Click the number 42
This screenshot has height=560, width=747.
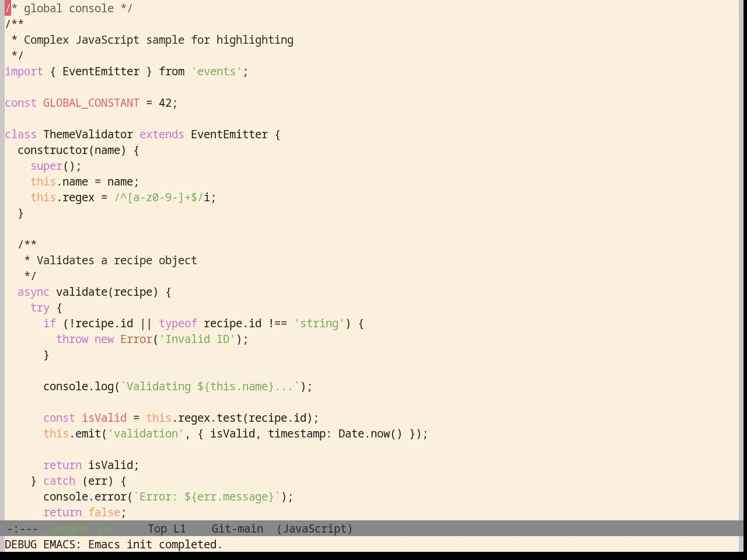pyautogui.click(x=165, y=103)
